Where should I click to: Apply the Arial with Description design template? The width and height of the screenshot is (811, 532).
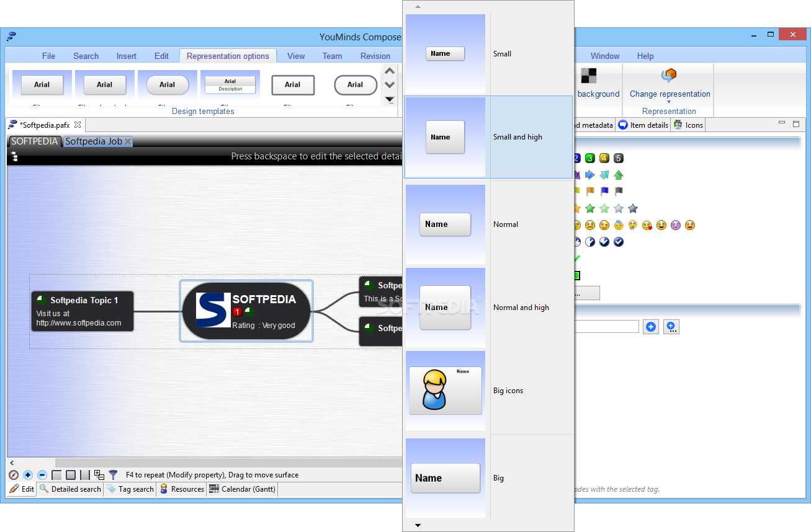pos(230,85)
